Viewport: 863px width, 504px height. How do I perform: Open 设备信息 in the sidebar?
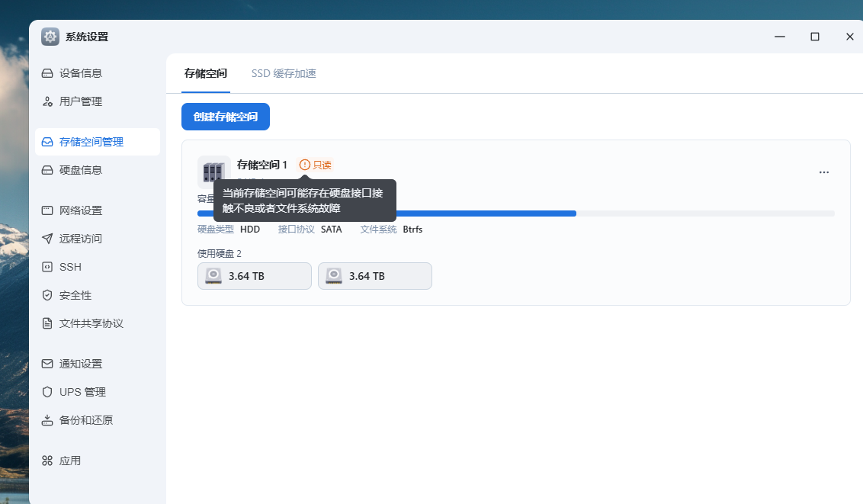[98, 73]
